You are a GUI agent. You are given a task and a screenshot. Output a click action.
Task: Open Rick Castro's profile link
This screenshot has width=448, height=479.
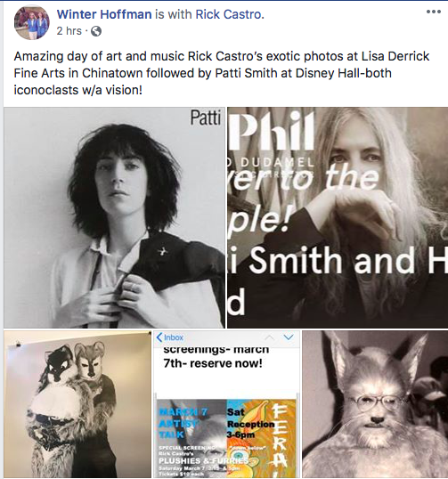point(228,14)
